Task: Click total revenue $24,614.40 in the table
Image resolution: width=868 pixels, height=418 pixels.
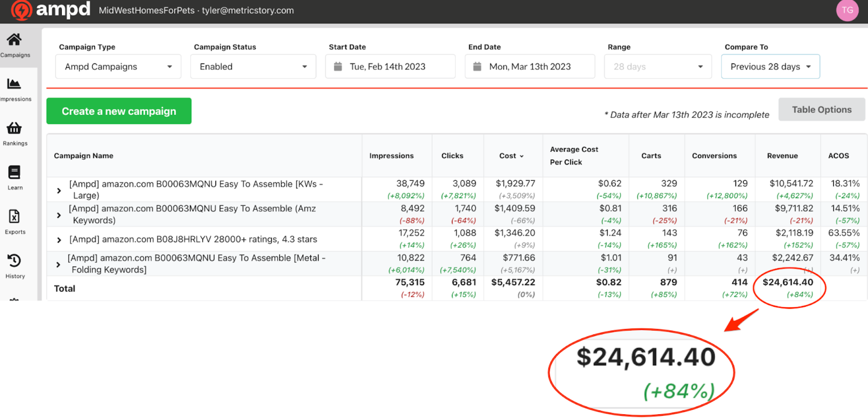Action: coord(788,282)
